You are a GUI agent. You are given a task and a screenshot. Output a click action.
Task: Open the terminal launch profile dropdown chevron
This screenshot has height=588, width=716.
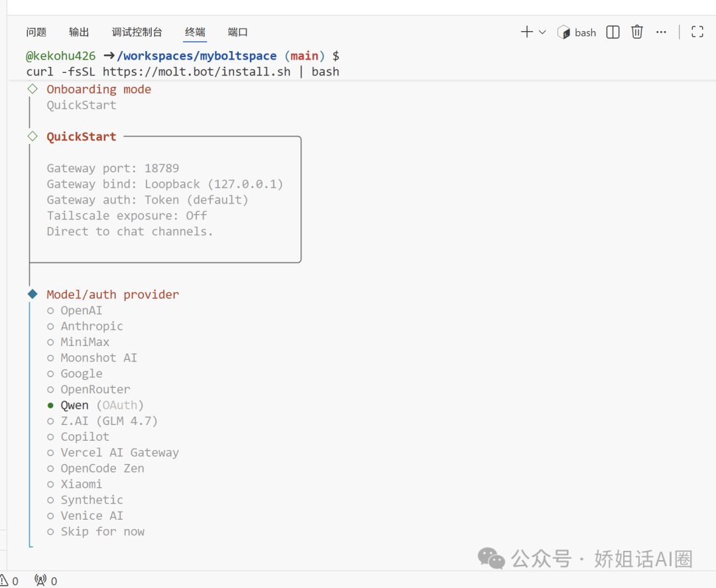click(542, 32)
